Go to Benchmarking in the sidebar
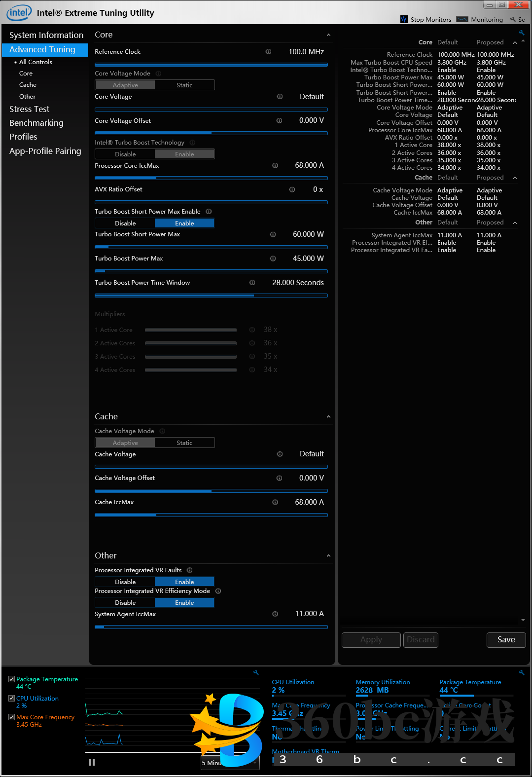This screenshot has width=532, height=777. [x=36, y=123]
